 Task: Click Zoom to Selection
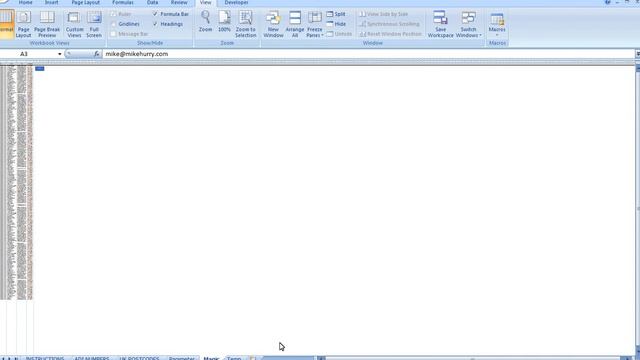245,24
